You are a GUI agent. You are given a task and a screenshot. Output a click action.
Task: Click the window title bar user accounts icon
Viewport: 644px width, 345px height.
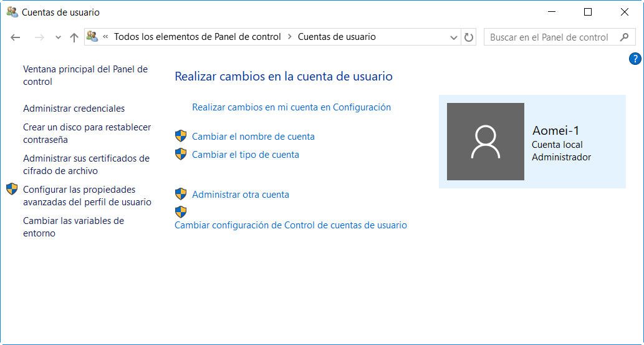[12, 12]
